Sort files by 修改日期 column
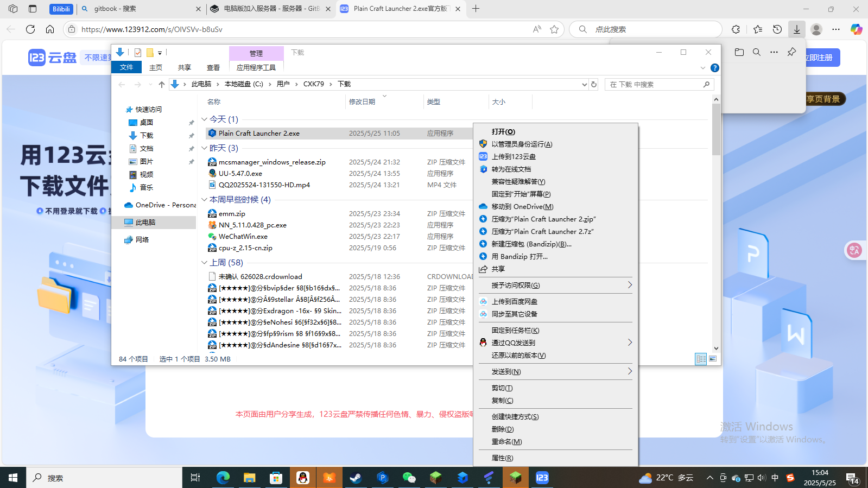This screenshot has height=488, width=868. click(384, 102)
